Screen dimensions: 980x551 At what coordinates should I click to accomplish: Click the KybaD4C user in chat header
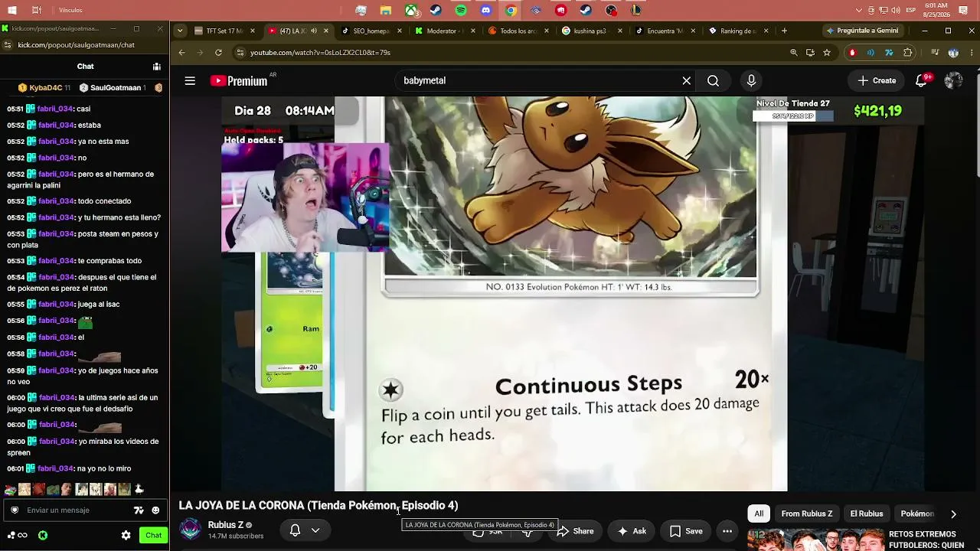(x=44, y=88)
